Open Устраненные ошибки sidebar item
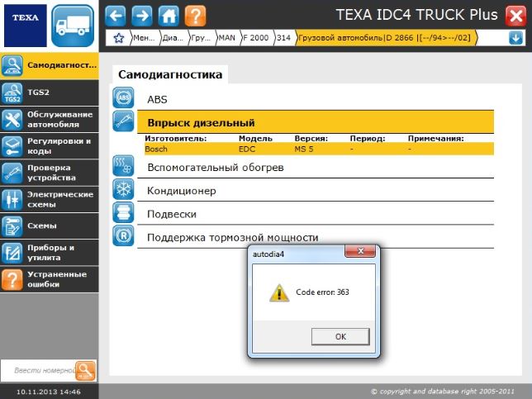This screenshot has height=399, width=532. pos(50,279)
